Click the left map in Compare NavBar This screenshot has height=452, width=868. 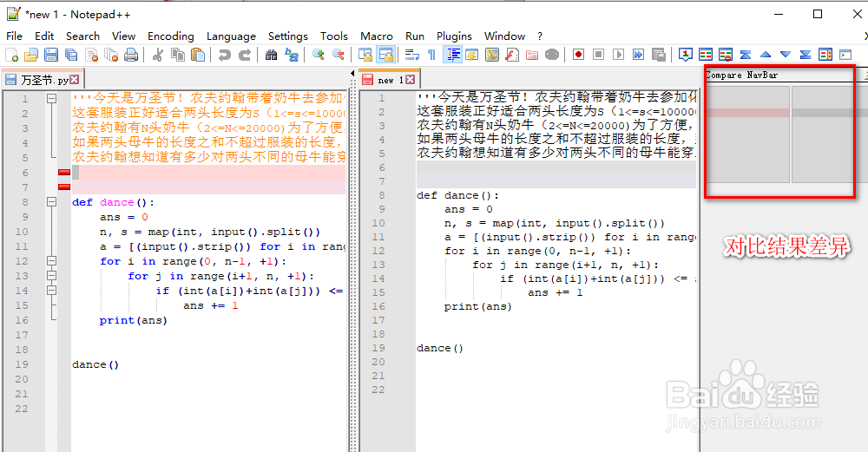748,134
